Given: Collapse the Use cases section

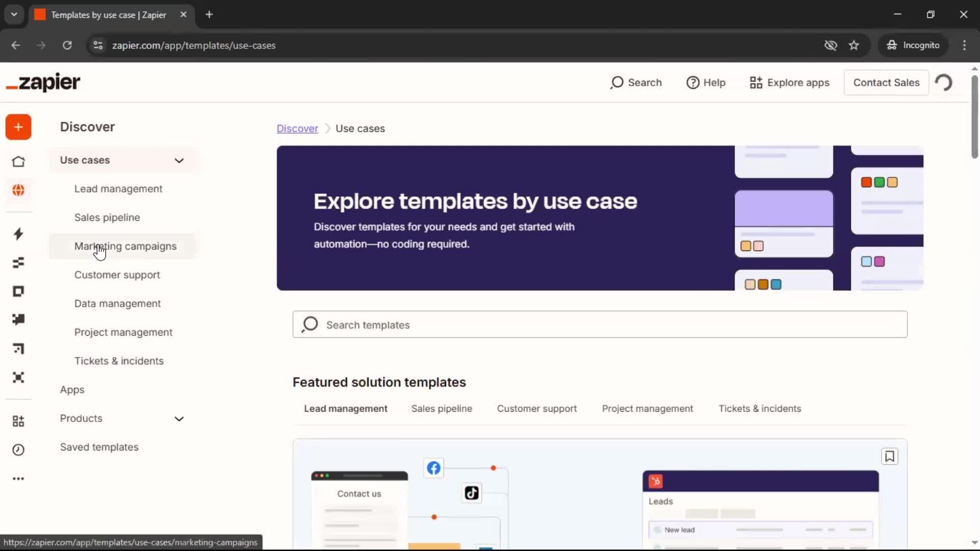Looking at the screenshot, I should [x=179, y=160].
